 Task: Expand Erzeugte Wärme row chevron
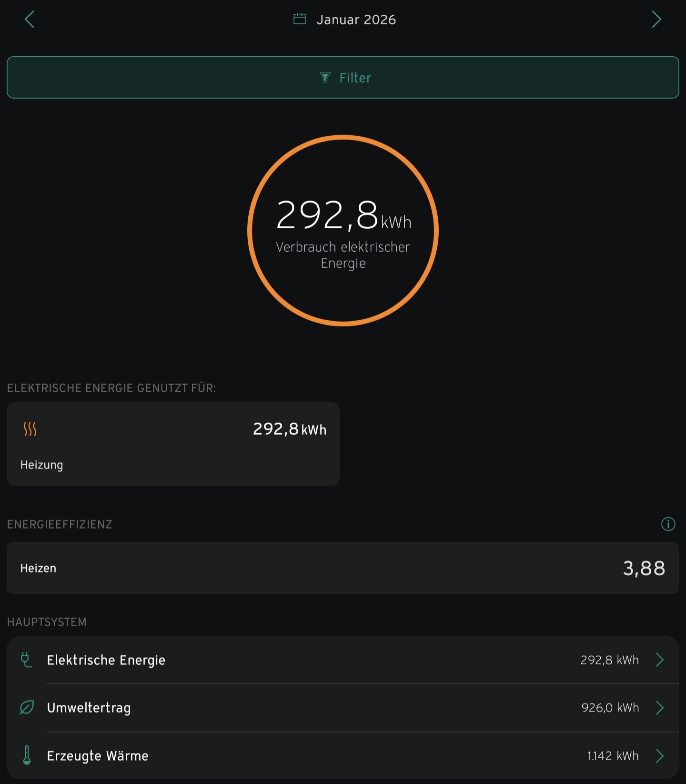(660, 755)
